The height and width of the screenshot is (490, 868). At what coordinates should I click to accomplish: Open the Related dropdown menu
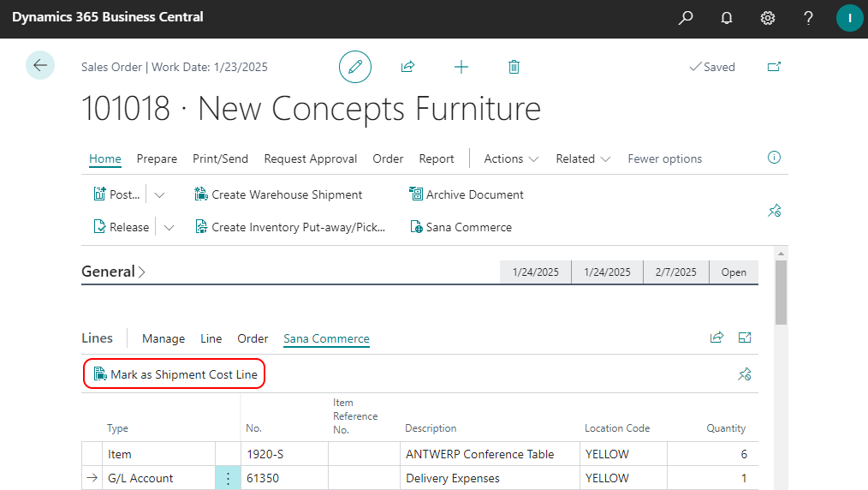(583, 158)
